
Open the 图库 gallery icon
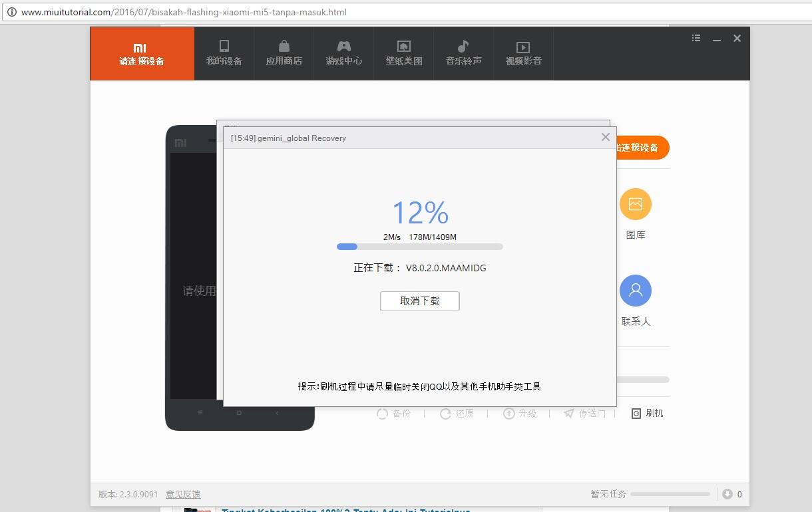636,205
